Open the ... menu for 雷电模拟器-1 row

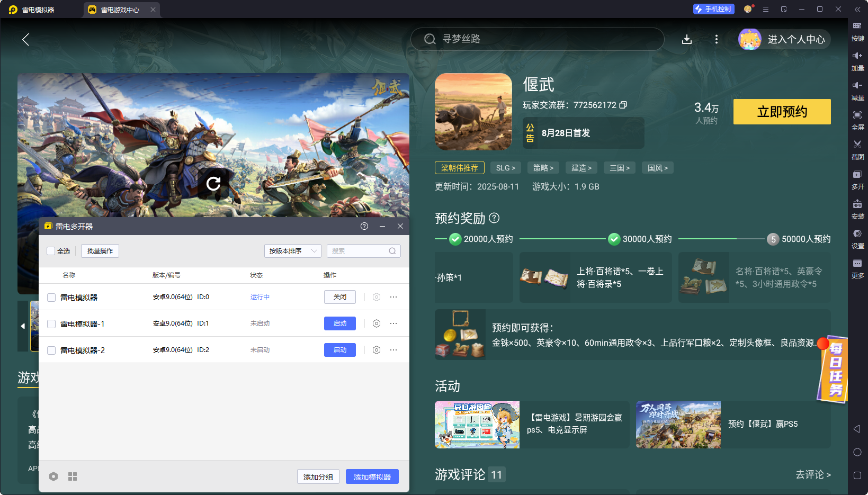pos(393,323)
